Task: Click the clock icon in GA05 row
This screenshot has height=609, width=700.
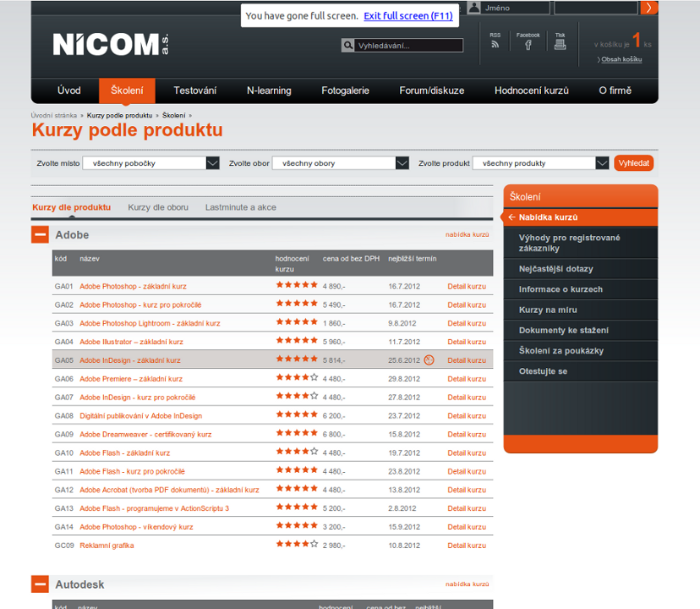Action: click(x=429, y=360)
